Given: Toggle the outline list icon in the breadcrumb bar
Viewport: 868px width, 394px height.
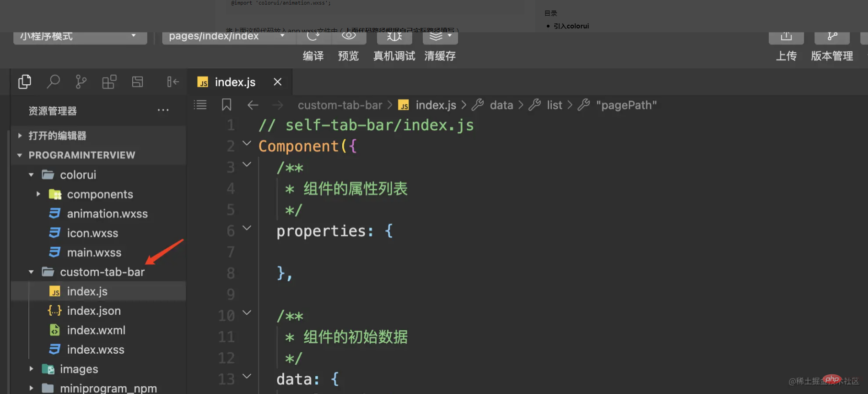Looking at the screenshot, I should (200, 105).
